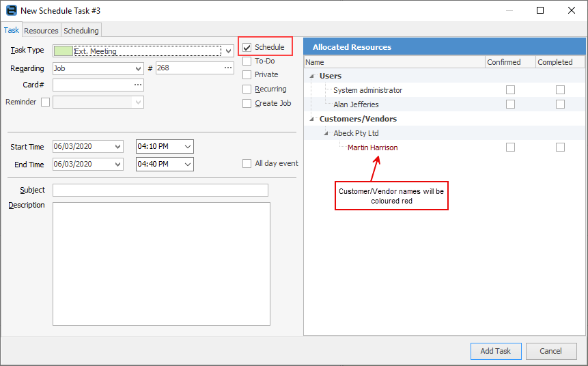Close the New Schedule Task window
Screen dimensions: 588x366
coord(572,10)
